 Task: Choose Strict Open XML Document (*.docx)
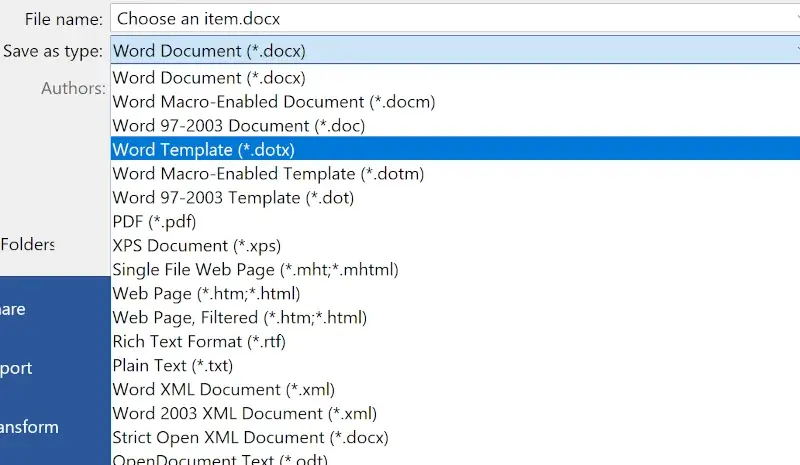tap(250, 438)
